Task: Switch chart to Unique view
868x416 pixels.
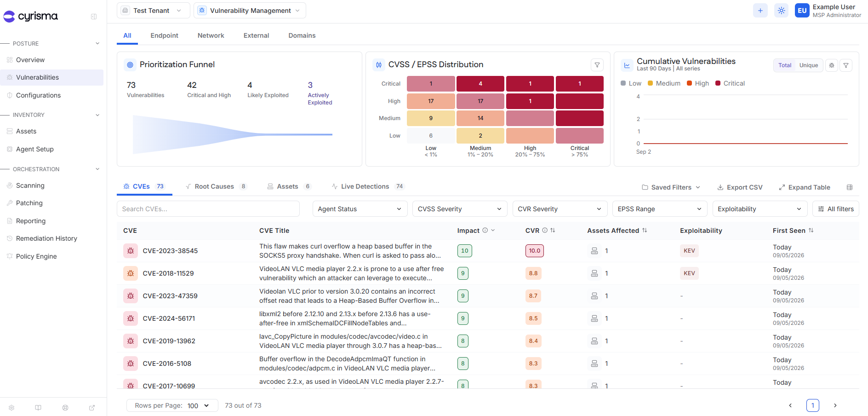Action: 809,65
